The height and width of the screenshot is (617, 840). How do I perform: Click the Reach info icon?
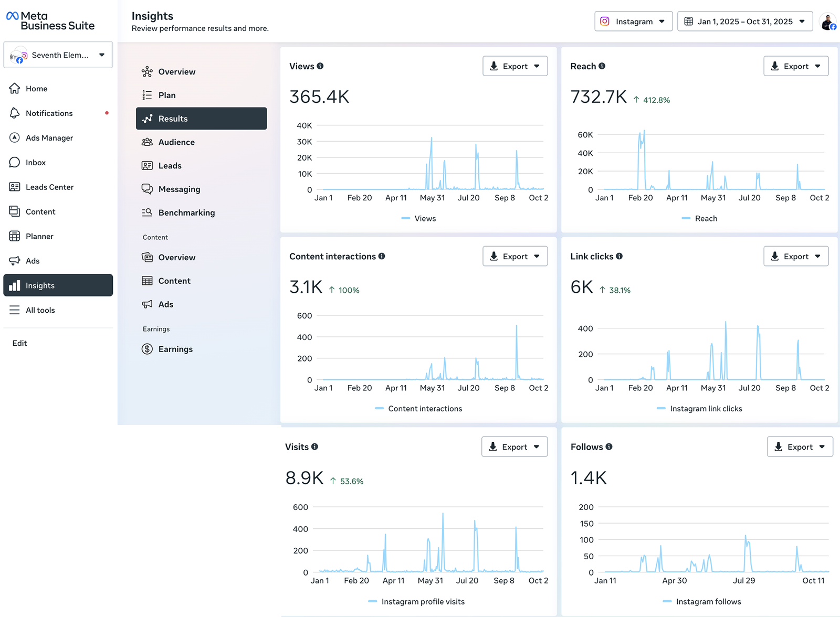pyautogui.click(x=602, y=66)
